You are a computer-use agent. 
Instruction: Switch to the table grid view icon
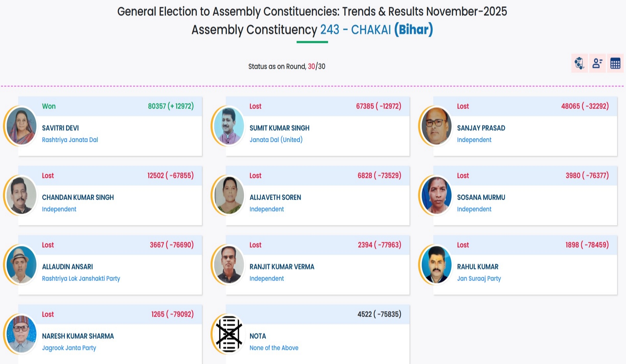point(615,63)
